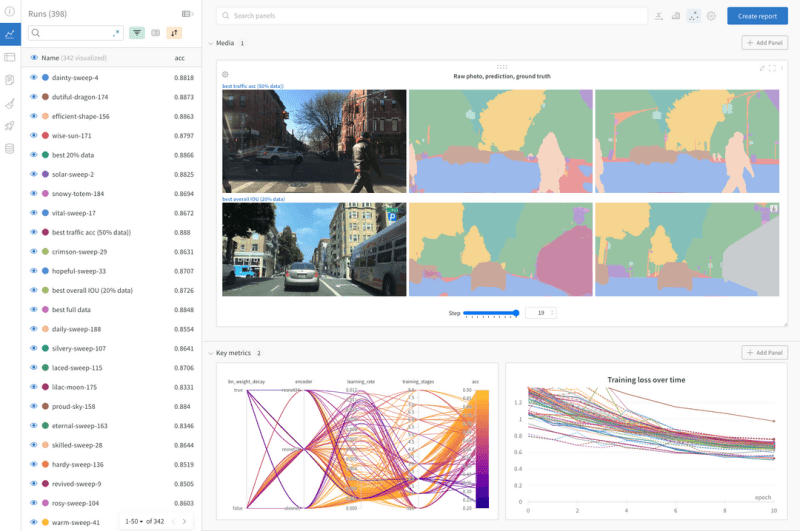
Task: Open workspace settings gear icon
Action: coord(711,16)
